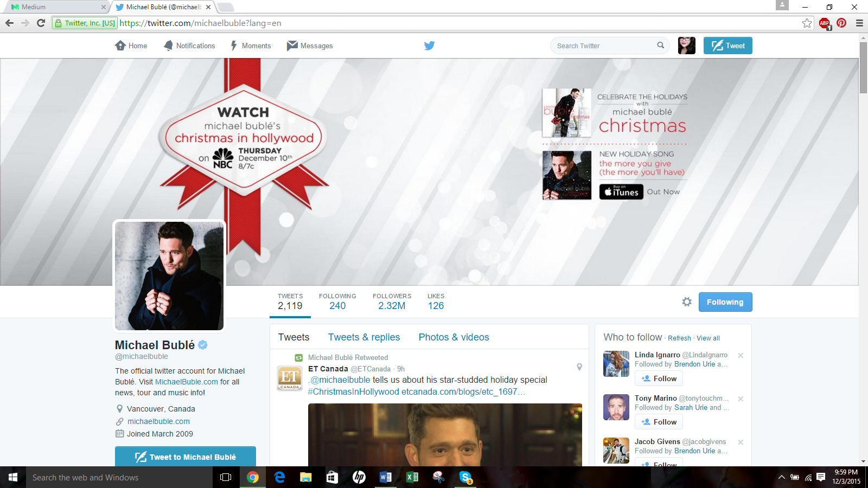Dismiss Linda Ignarro suggestion
868x488 pixels.
[741, 355]
